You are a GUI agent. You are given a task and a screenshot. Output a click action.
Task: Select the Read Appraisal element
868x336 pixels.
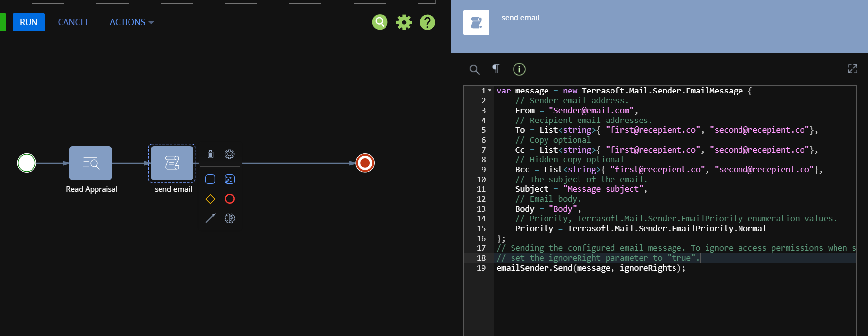pos(91,163)
